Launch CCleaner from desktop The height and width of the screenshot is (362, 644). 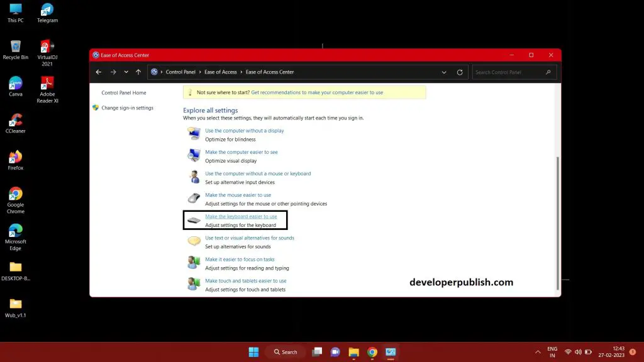[x=15, y=124]
